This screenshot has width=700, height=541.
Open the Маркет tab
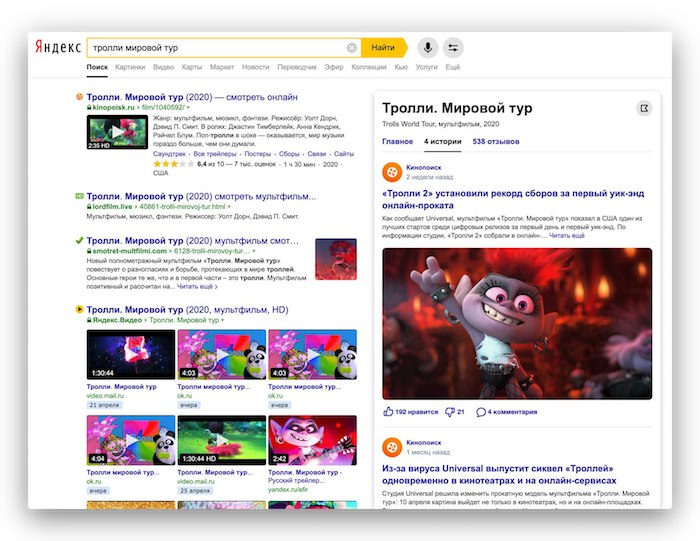pos(222,67)
